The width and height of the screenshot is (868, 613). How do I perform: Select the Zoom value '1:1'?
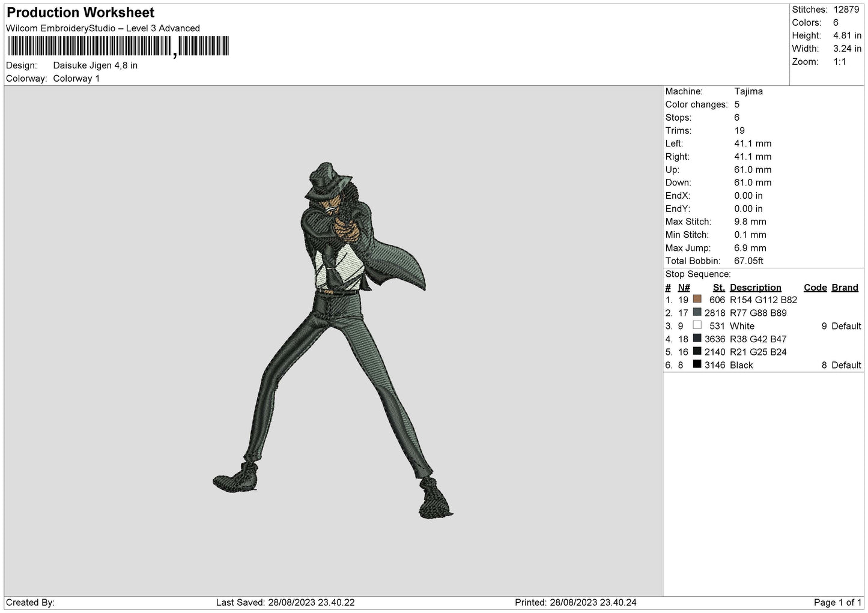pos(839,62)
